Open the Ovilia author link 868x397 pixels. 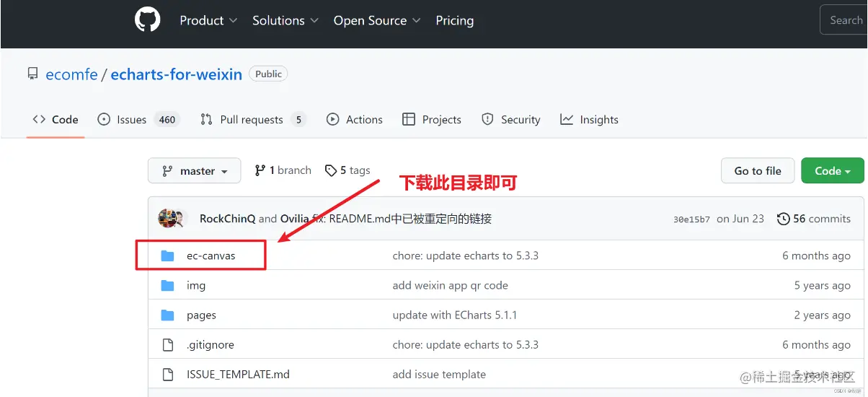pos(295,219)
